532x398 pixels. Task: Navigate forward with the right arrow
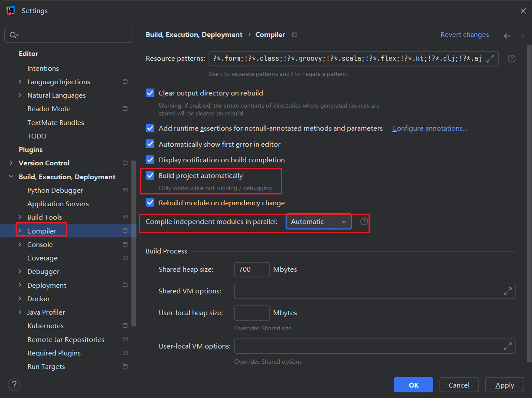pos(522,36)
